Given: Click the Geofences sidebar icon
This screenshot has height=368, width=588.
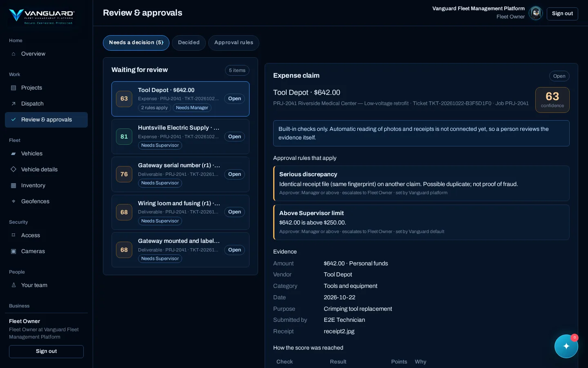Looking at the screenshot, I should 13,202.
